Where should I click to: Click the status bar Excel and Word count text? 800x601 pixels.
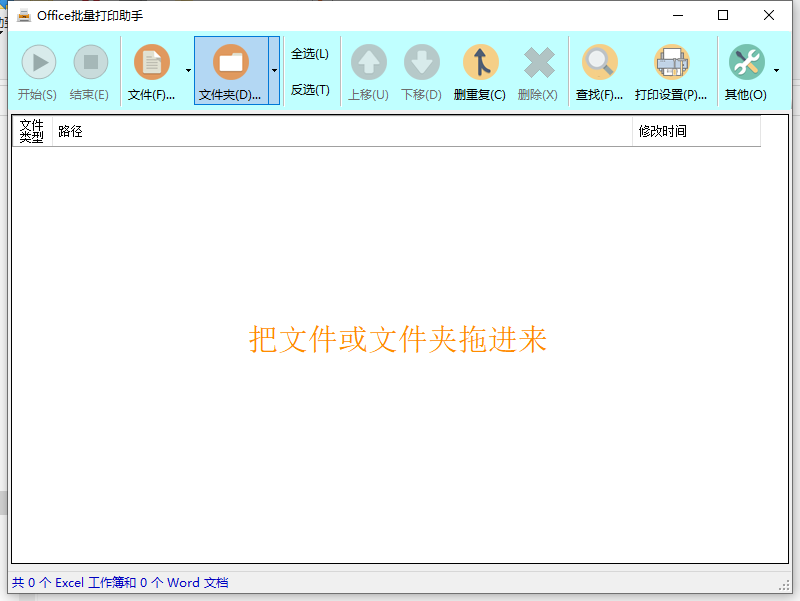[x=120, y=583]
